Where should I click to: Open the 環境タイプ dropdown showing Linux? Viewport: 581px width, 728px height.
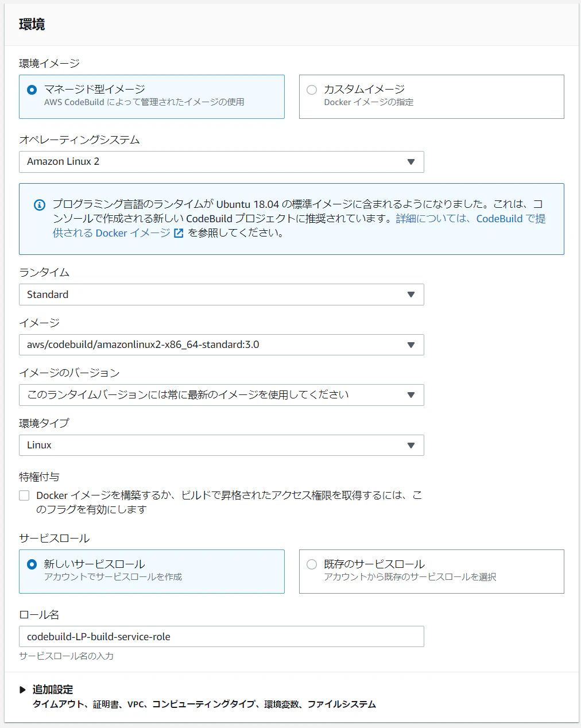[x=222, y=446]
